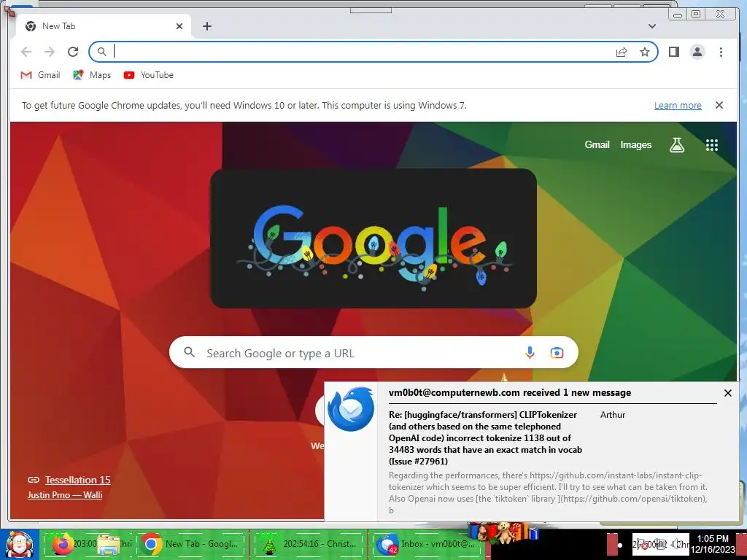This screenshot has height=560, width=747.
Task: Open the Gmail bookmark
Action: (x=41, y=75)
